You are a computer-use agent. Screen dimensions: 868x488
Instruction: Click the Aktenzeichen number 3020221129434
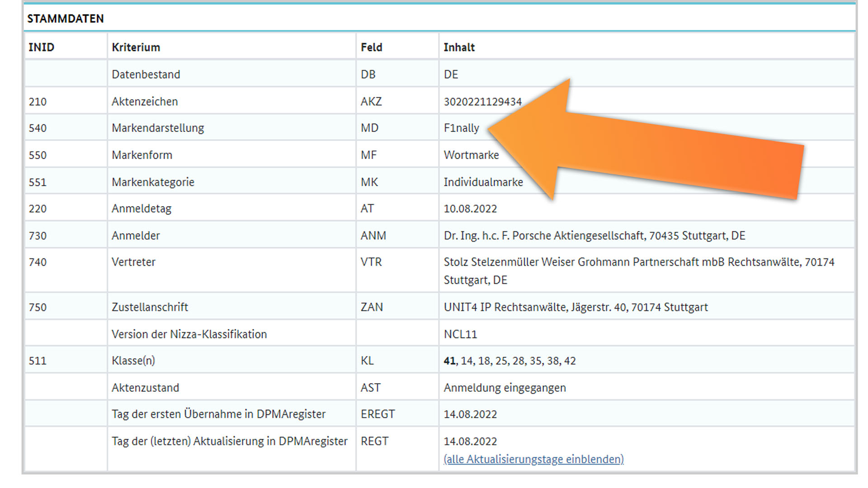[482, 102]
